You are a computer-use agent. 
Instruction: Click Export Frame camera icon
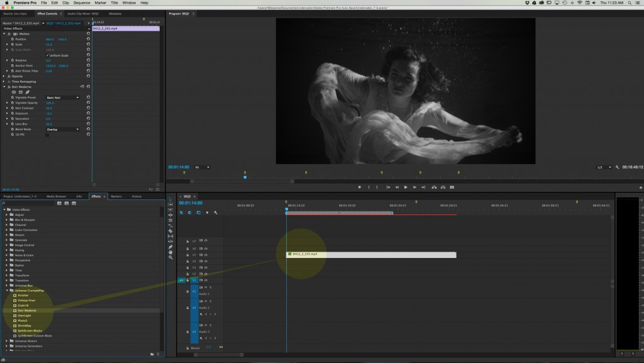tap(452, 187)
